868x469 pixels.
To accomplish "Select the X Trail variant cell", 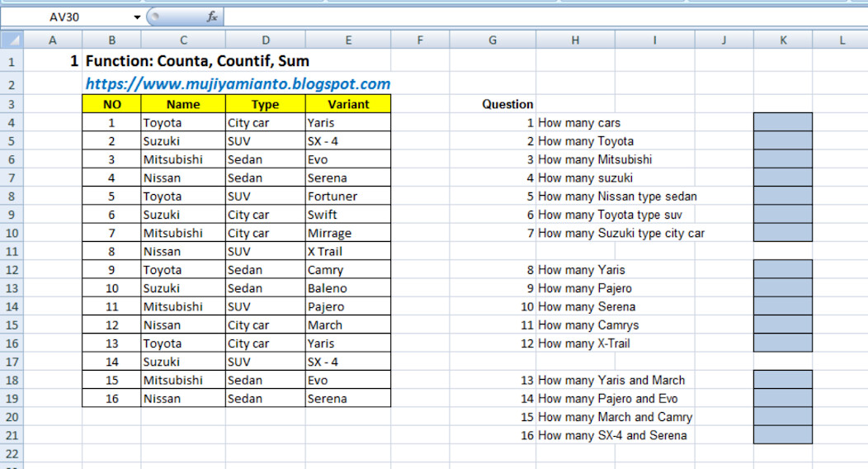I will 348,251.
